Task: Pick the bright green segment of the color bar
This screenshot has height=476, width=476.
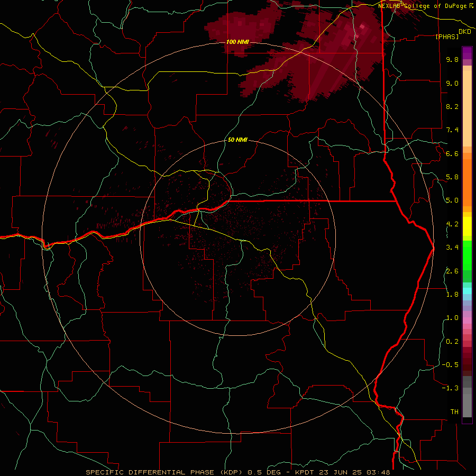Action: pos(467,255)
